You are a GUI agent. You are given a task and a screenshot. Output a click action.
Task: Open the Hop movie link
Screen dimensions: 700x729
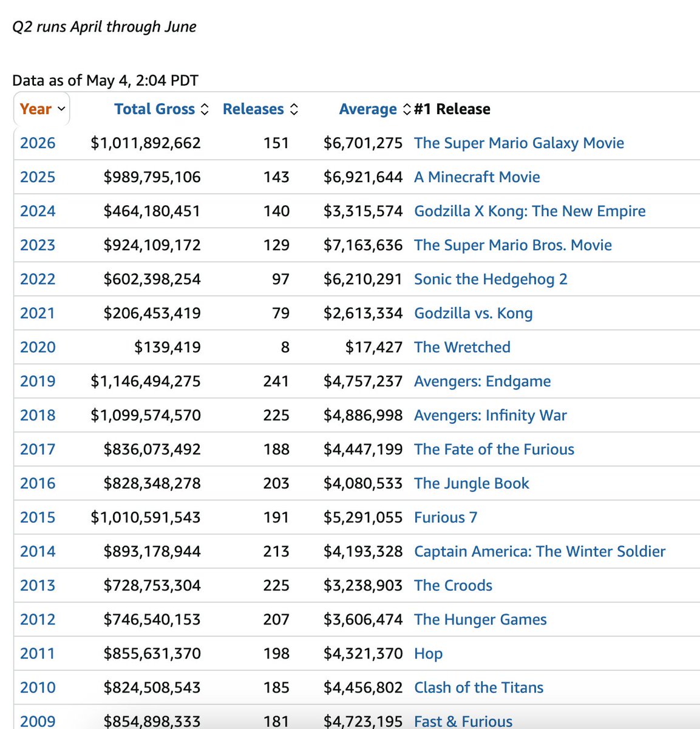428,654
